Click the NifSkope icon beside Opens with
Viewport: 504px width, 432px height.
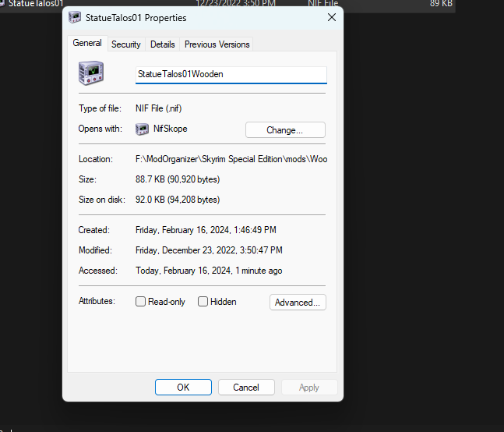point(142,129)
